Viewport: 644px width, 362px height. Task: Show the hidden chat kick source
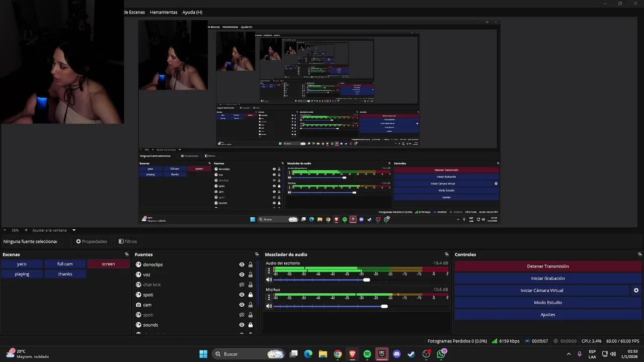coord(242,285)
